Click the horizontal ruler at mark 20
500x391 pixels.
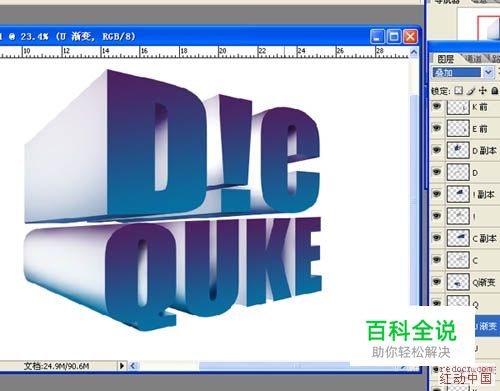tap(222, 52)
